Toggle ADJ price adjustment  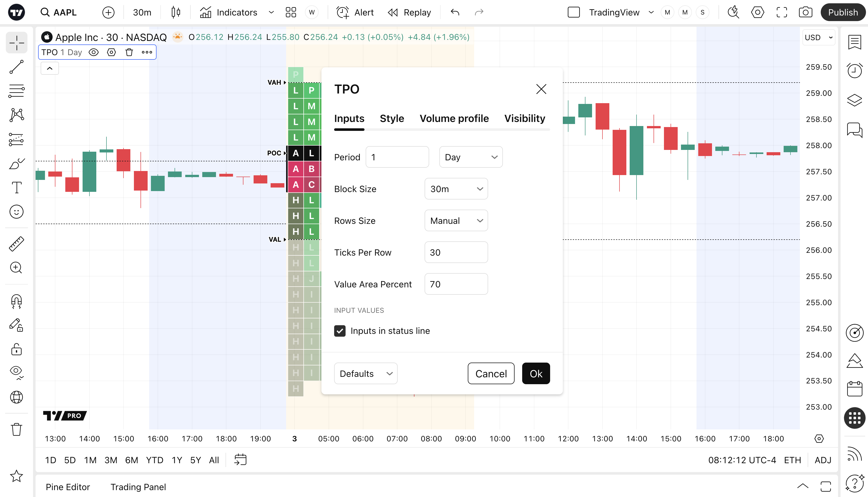[823, 460]
